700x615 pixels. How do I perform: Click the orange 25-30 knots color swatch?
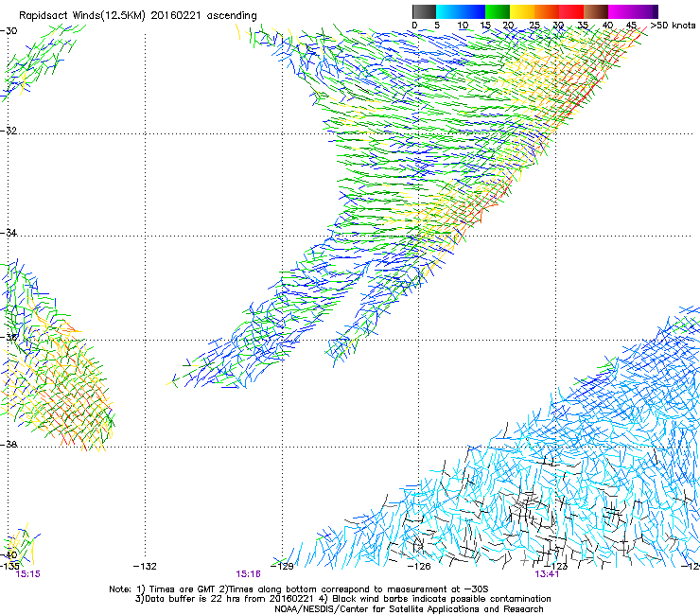pos(547,11)
